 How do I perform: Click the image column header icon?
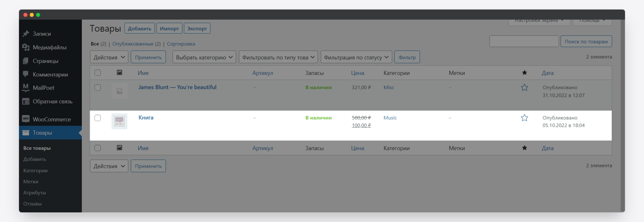tap(119, 73)
